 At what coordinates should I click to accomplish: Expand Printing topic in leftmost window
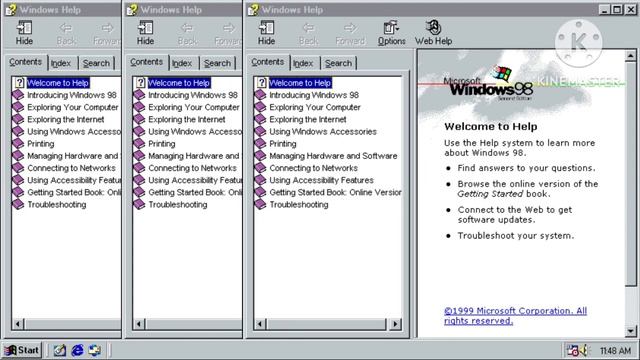tap(40, 143)
